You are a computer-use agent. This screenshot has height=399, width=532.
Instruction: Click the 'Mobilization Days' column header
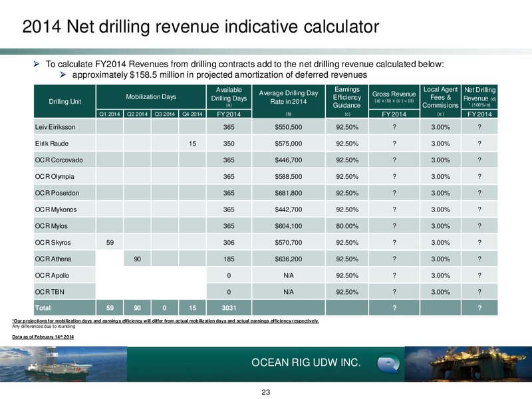[x=151, y=96]
